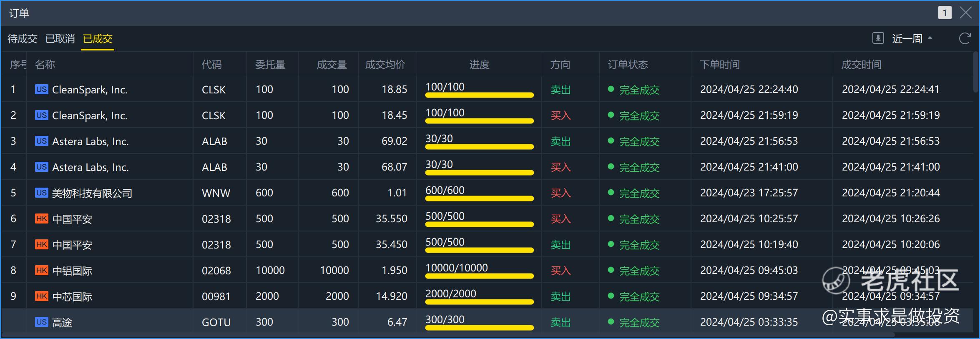
Task: Click the export/download orders icon
Action: [878, 38]
